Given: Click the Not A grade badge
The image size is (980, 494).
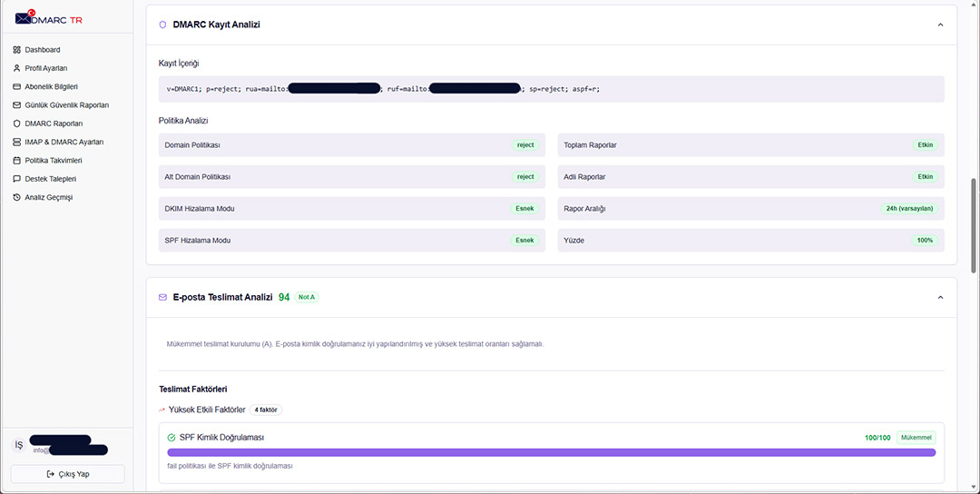Looking at the screenshot, I should tap(307, 297).
